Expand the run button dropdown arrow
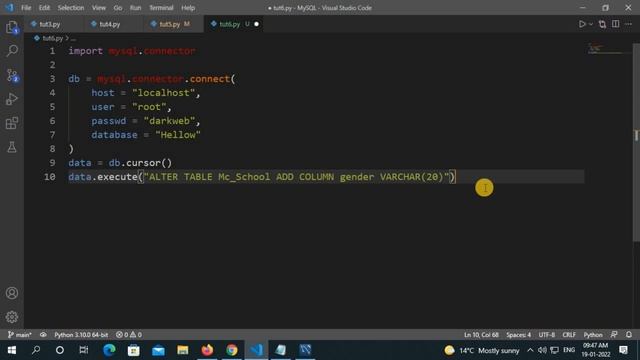The height and width of the screenshot is (360, 640). click(x=591, y=24)
